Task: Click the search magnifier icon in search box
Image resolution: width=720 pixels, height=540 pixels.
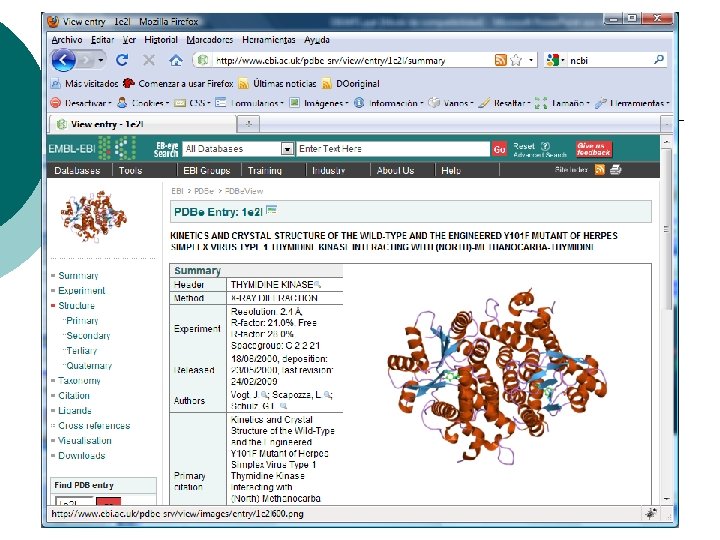Action: tap(659, 60)
